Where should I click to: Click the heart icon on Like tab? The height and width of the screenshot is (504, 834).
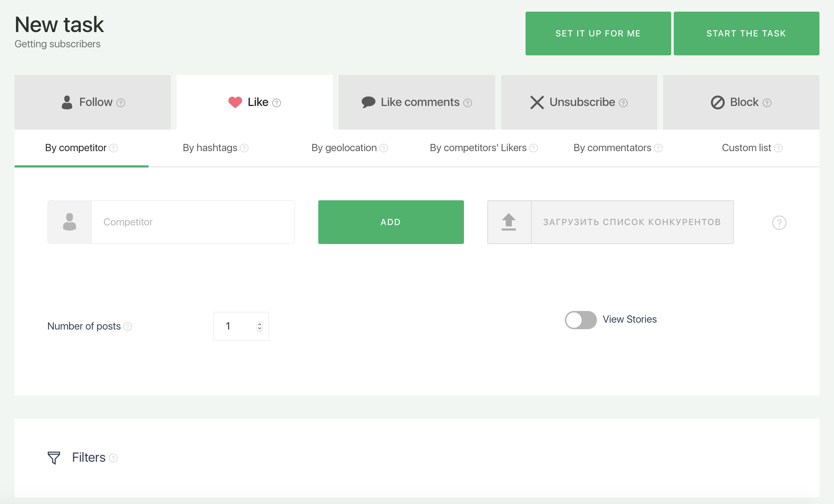pyautogui.click(x=235, y=102)
